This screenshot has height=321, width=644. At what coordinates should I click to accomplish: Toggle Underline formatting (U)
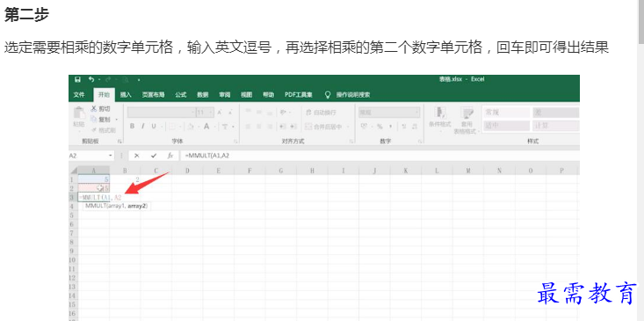tap(153, 127)
